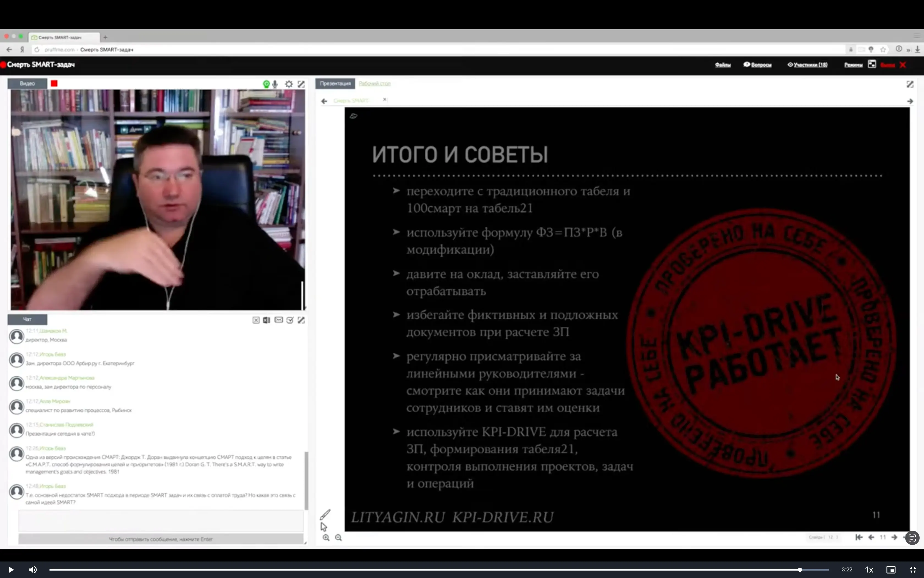Open video settings gear icon
The image size is (924, 578).
pos(289,84)
